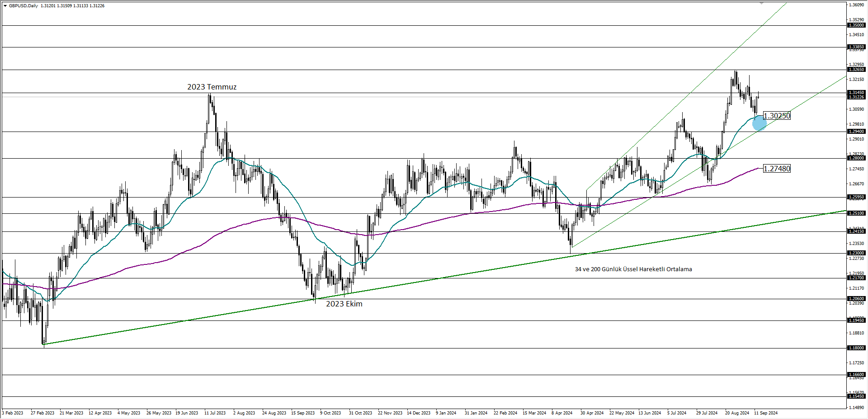Viewport: 868px width, 419px height.
Task: Click the '19 Jun 2023' date on time axis
Action: tap(187, 413)
